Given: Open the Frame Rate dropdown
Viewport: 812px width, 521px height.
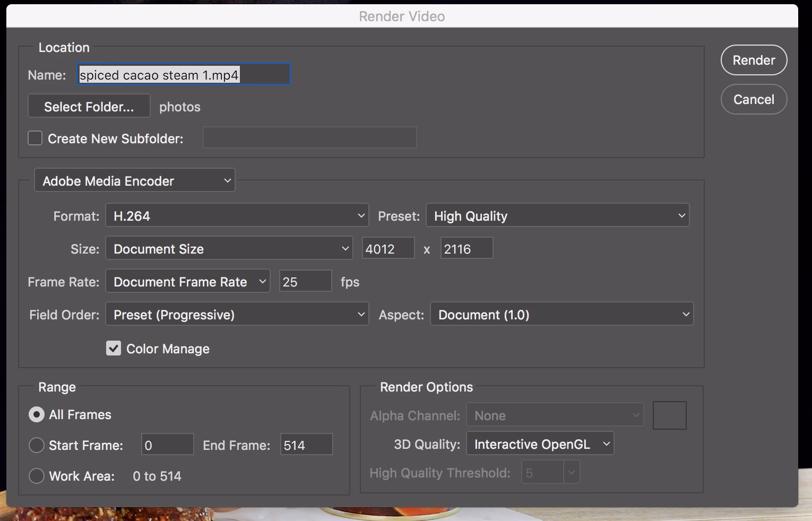Looking at the screenshot, I should coord(187,281).
